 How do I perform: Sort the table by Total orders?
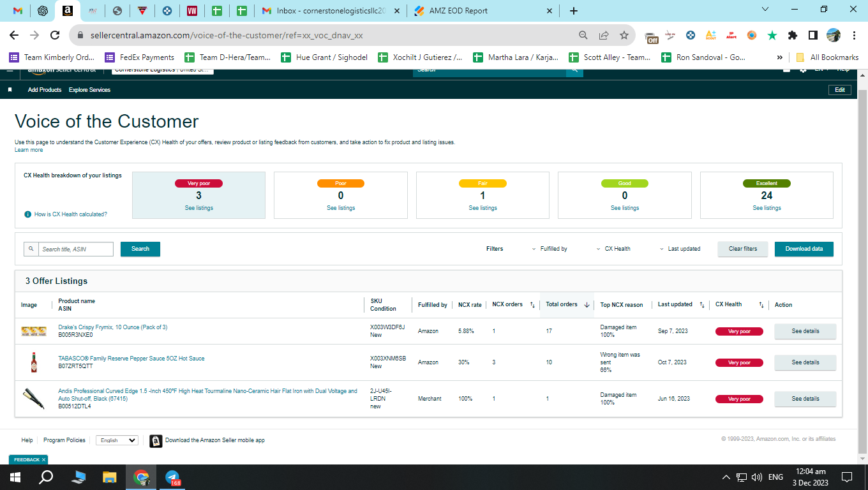pyautogui.click(x=587, y=305)
